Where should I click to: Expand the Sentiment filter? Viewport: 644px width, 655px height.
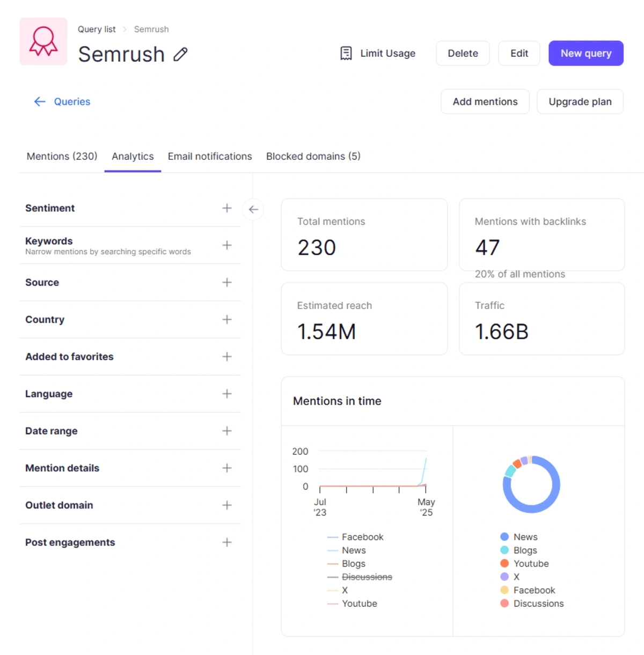tap(226, 208)
